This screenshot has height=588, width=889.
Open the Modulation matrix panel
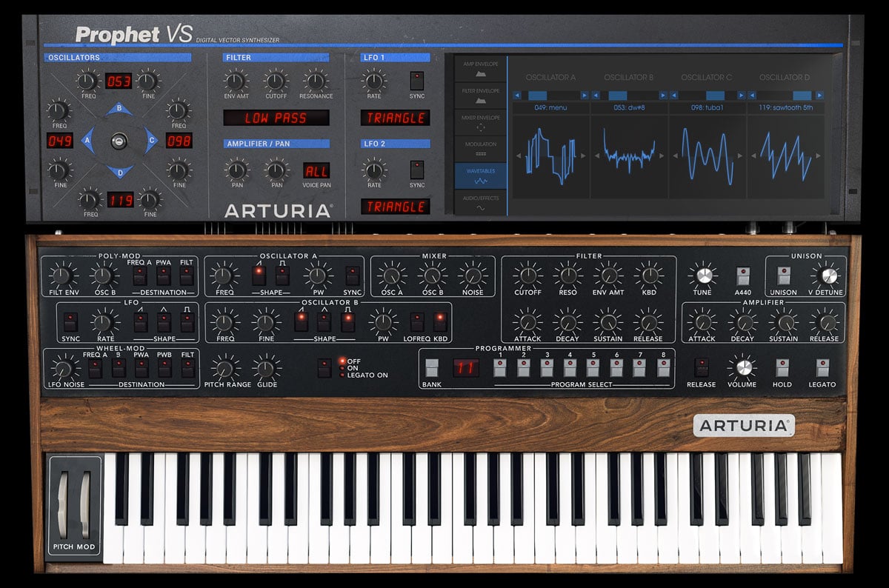(x=481, y=150)
